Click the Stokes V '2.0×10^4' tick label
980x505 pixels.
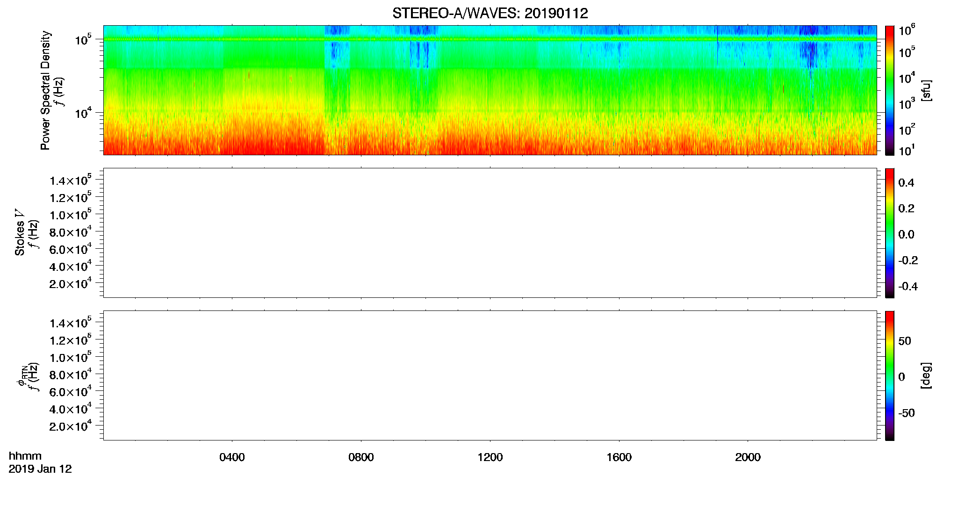71,283
